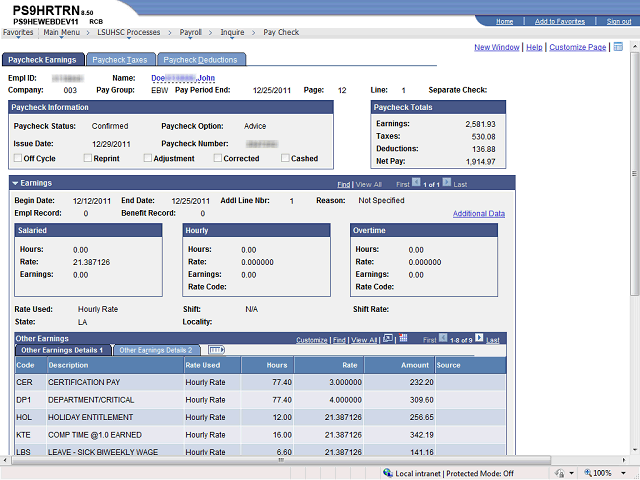Image resolution: width=640 pixels, height=480 pixels.
Task: Click show all columns tab icon
Action: click(x=216, y=350)
